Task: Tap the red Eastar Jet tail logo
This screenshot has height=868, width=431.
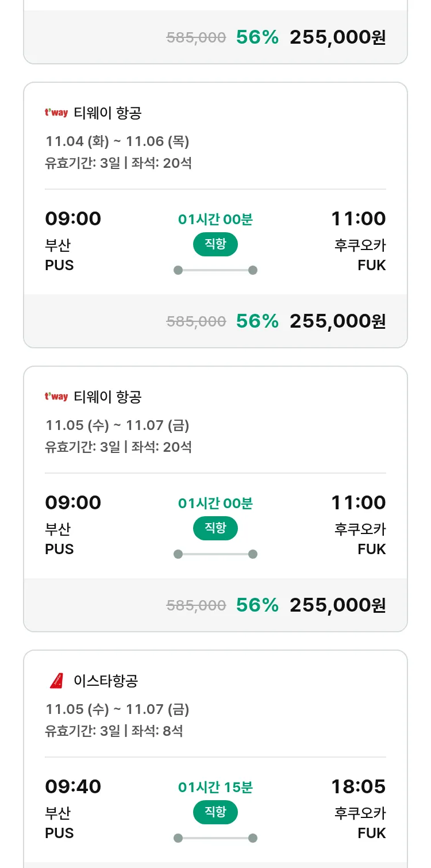Action: [56, 681]
